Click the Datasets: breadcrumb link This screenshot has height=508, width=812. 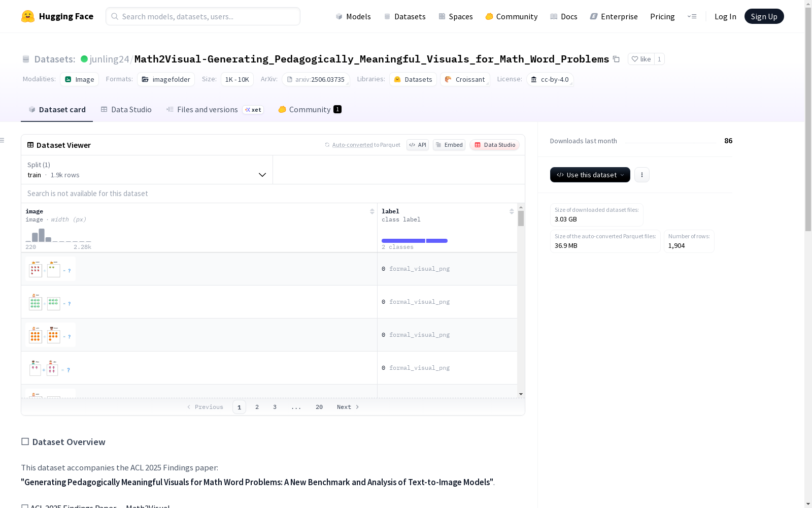point(55,59)
